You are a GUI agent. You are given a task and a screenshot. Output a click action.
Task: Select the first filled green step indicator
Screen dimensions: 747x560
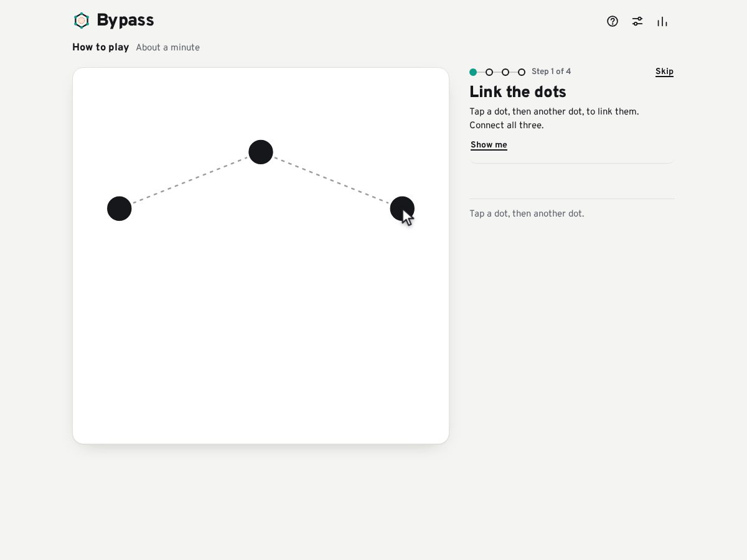point(473,72)
